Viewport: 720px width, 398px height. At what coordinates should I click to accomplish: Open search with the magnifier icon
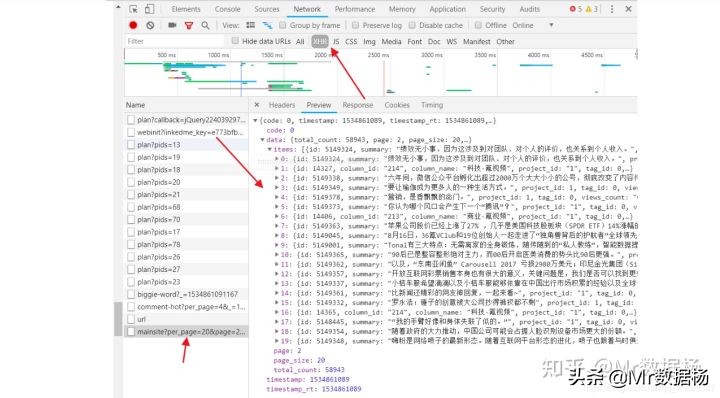(205, 25)
